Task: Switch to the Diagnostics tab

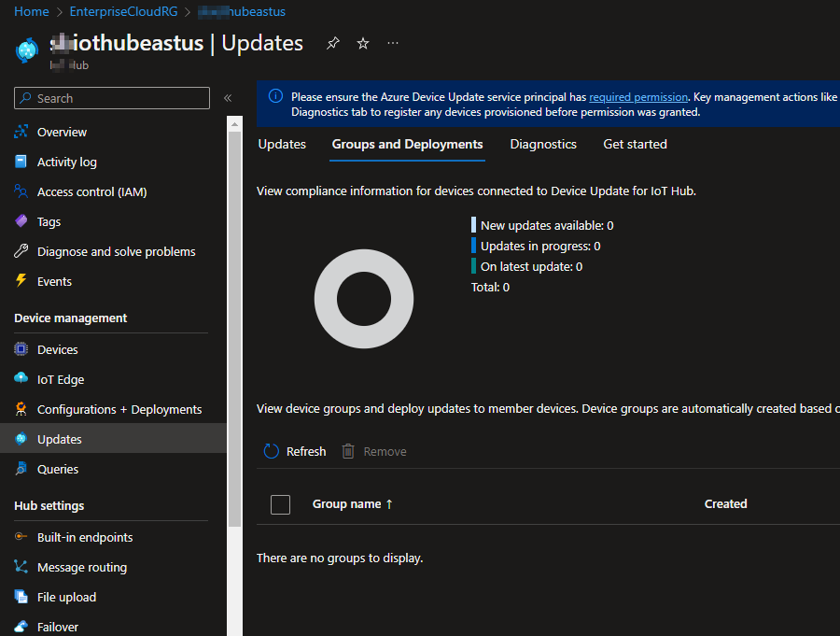Action: click(x=543, y=144)
